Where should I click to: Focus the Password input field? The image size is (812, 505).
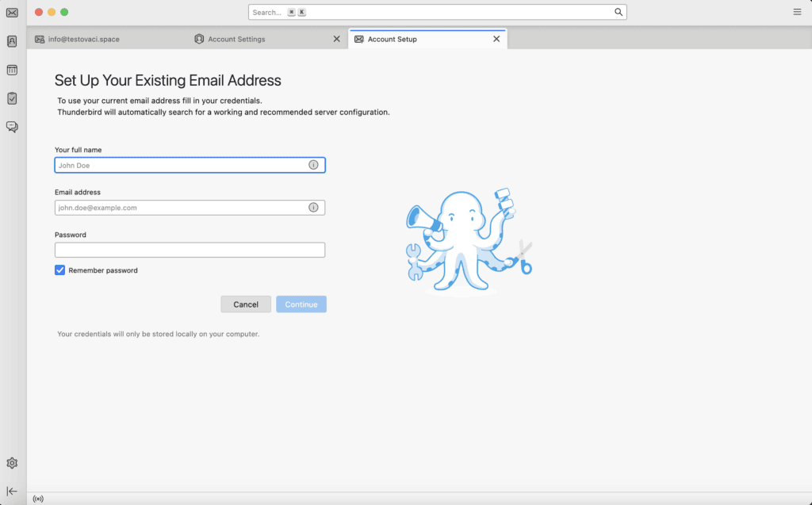[190, 250]
